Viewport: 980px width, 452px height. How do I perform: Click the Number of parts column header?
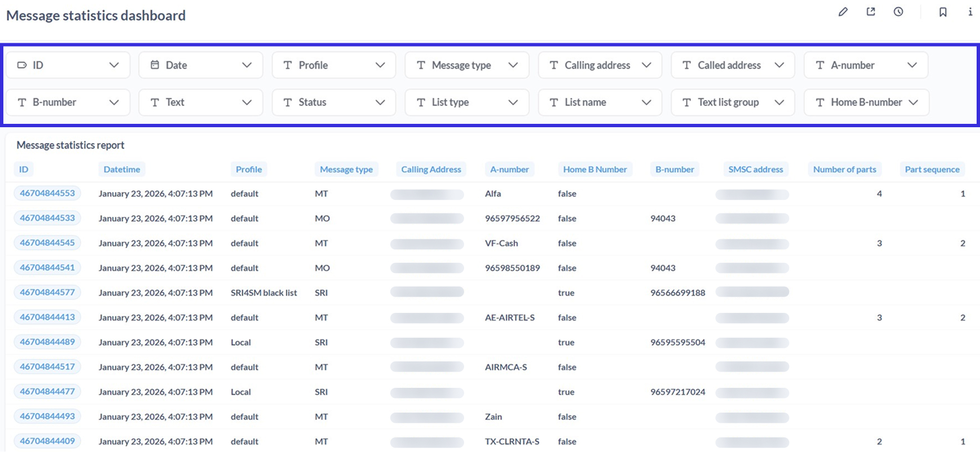click(844, 169)
